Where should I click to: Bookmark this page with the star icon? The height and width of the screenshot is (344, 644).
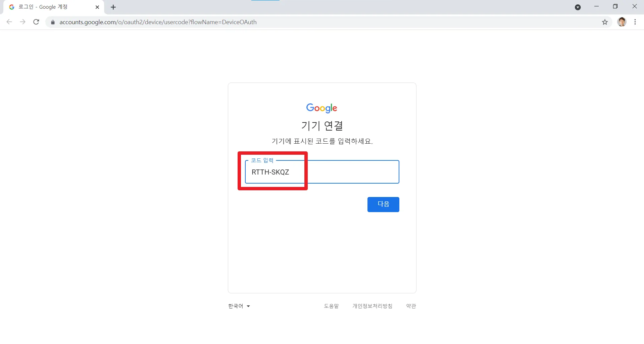(x=605, y=22)
